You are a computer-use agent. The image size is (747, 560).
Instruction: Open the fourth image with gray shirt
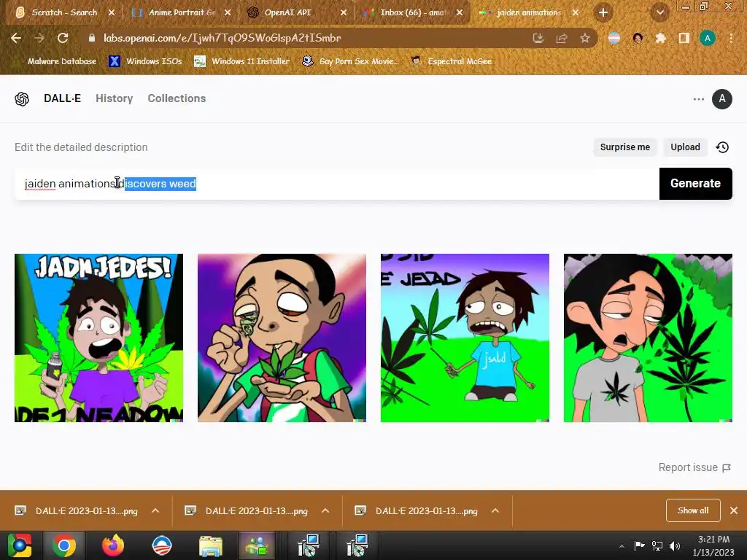(648, 338)
